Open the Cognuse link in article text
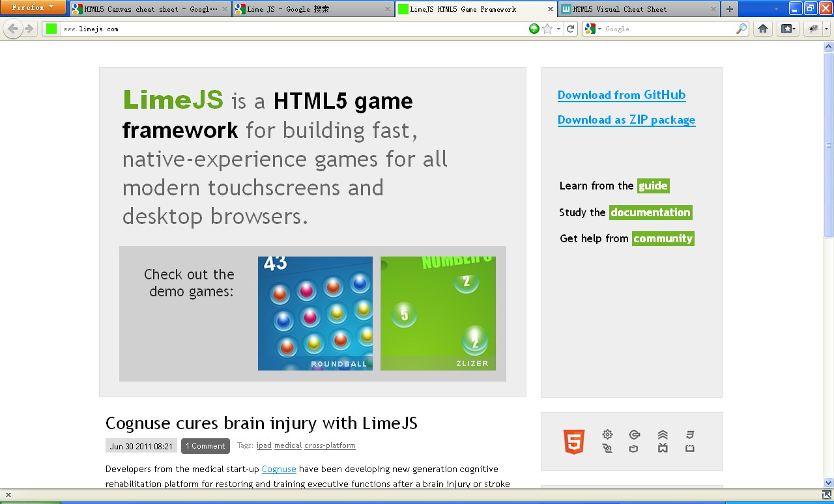834x504 pixels. pyautogui.click(x=279, y=469)
